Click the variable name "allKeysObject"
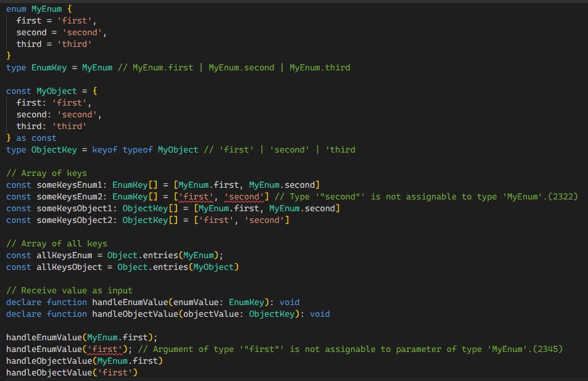This screenshot has height=381, width=588. [x=69, y=267]
